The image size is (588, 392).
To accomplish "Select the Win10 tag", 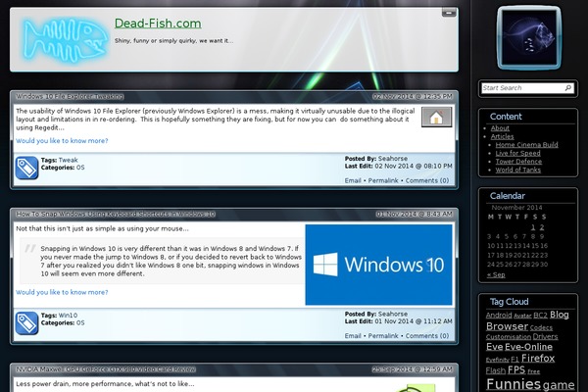I will point(69,316).
